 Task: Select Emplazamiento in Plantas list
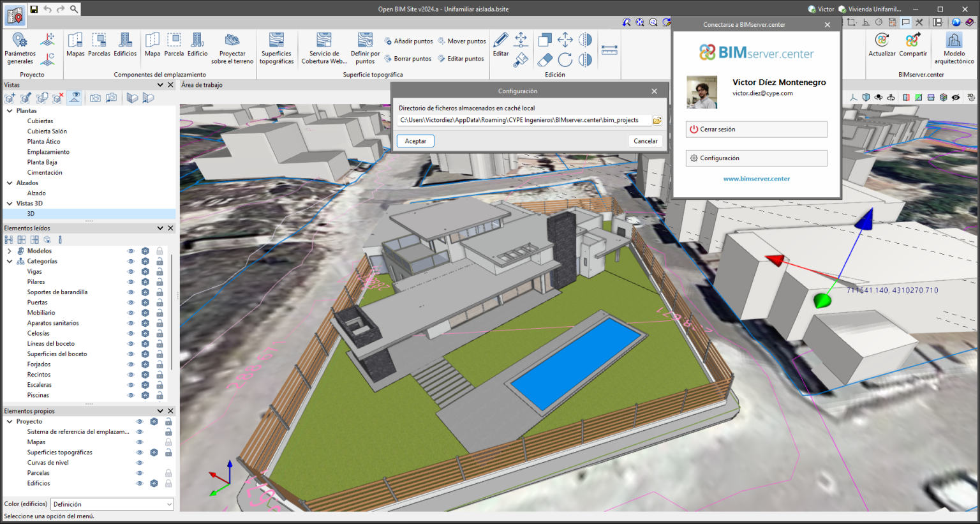48,152
